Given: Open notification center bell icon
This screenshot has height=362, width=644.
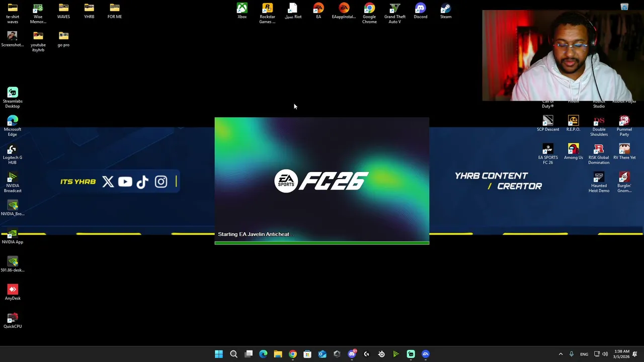Looking at the screenshot, I should [635, 354].
